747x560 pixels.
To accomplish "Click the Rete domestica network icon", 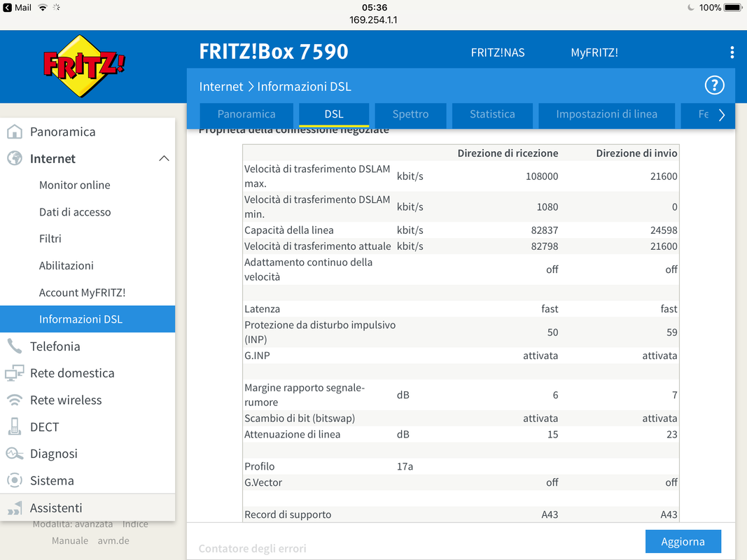I will pos(15,373).
